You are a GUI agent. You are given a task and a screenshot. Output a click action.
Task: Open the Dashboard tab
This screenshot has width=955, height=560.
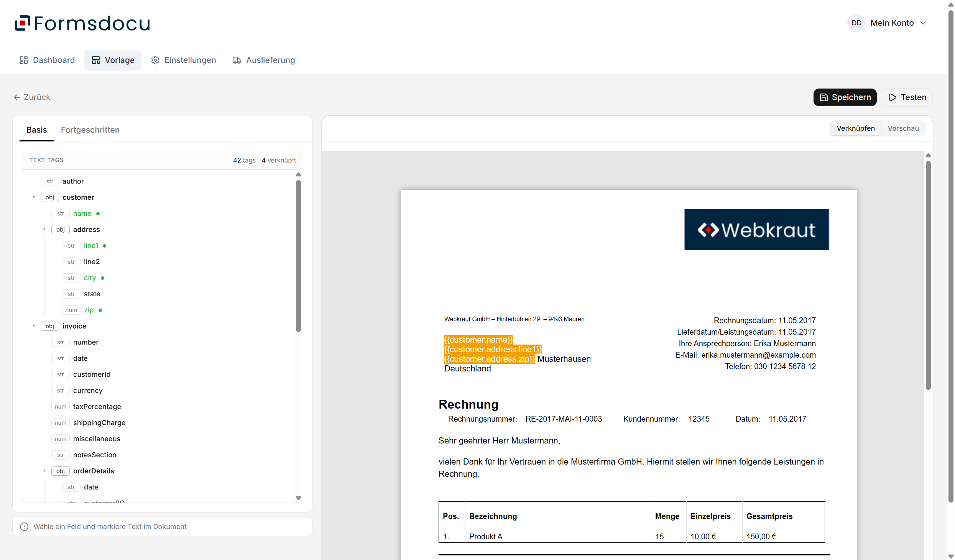click(x=47, y=60)
